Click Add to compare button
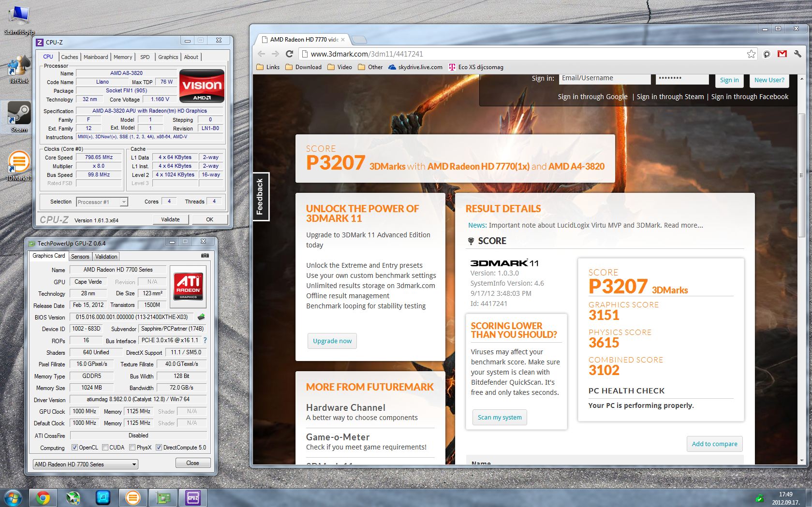 click(714, 444)
